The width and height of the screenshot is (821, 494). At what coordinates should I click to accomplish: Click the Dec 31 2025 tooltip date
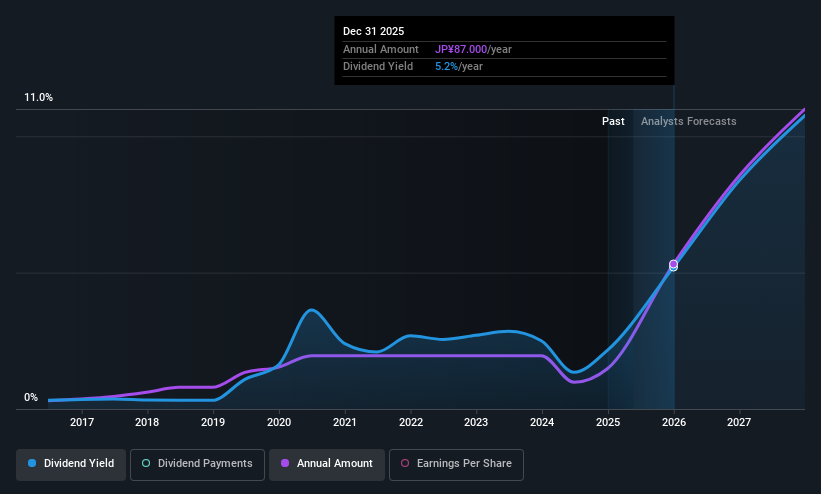point(373,31)
